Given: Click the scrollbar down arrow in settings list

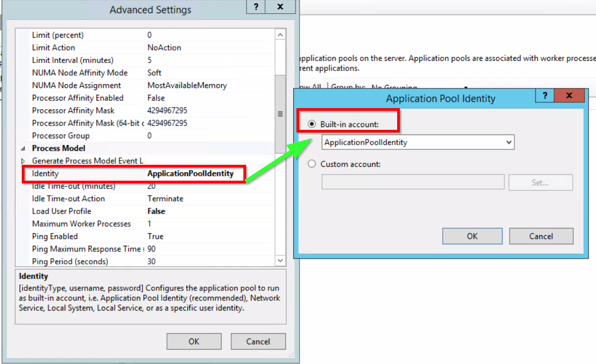Looking at the screenshot, I should [x=280, y=260].
